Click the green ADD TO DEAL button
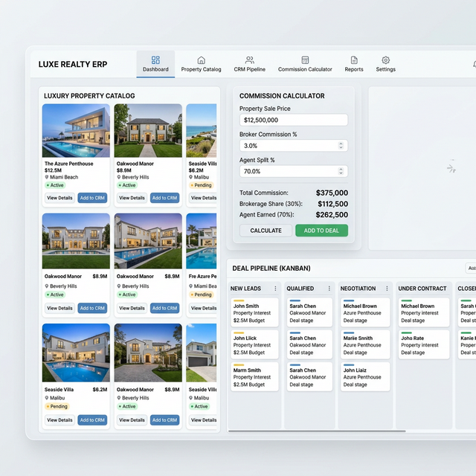The height and width of the screenshot is (476, 476). pyautogui.click(x=321, y=231)
